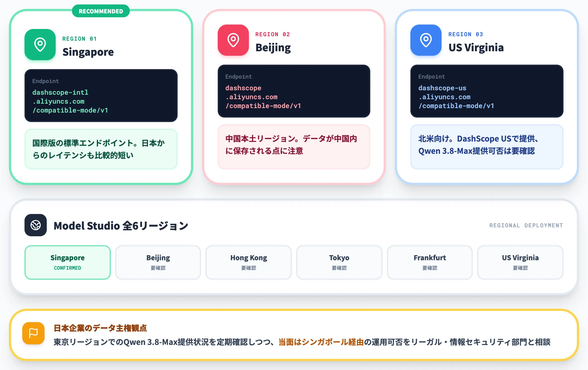Click the Model Studio globe icon
The image size is (588, 370).
36,225
